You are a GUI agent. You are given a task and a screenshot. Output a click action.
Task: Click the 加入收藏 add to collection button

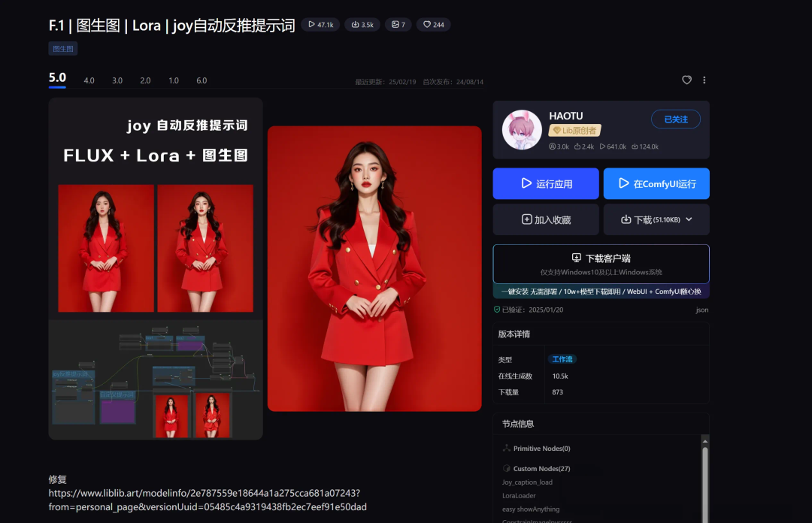pyautogui.click(x=546, y=219)
